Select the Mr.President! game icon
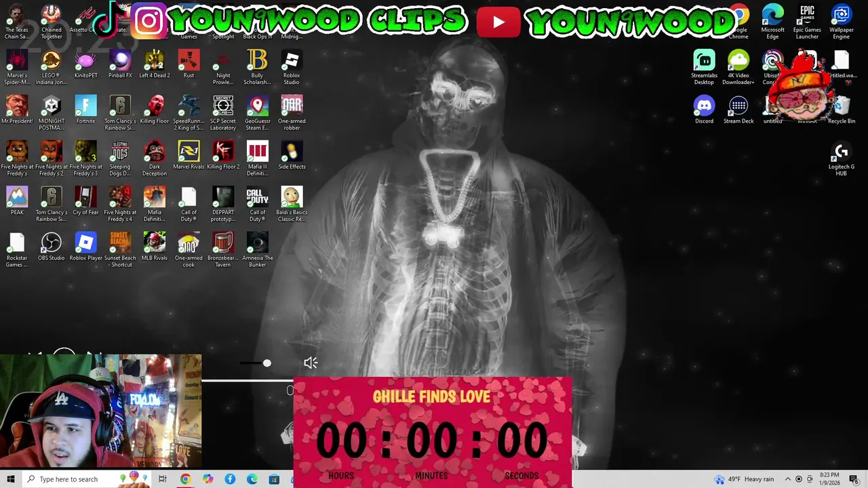 (17, 110)
